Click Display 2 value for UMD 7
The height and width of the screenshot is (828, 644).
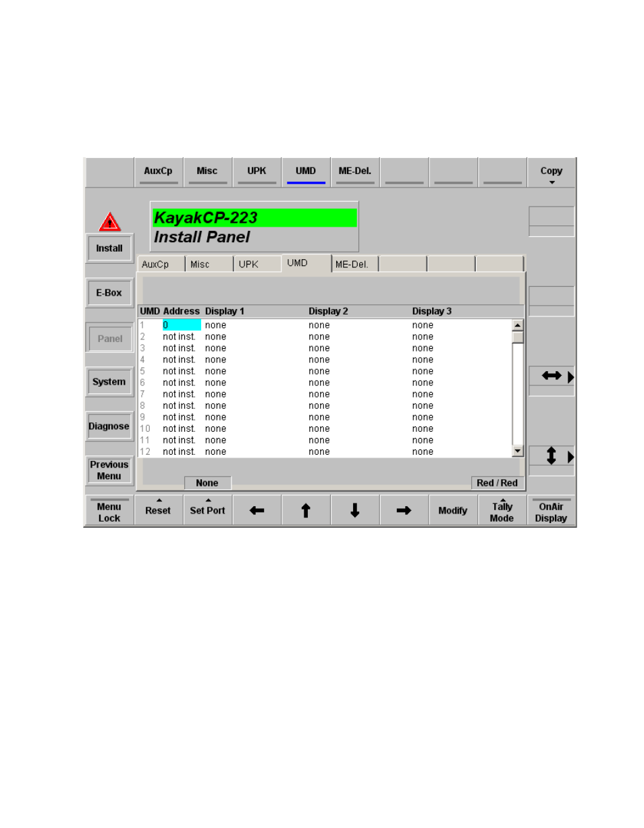(x=319, y=394)
